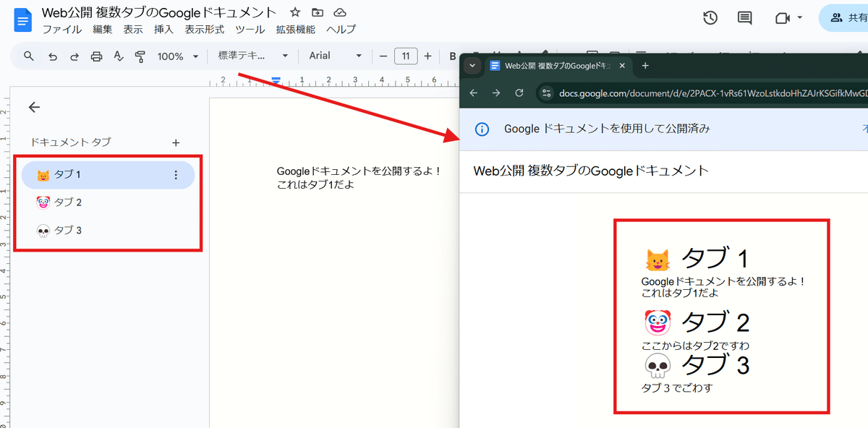Click the Google Docs home logo
The height and width of the screenshot is (428, 868).
click(x=23, y=20)
